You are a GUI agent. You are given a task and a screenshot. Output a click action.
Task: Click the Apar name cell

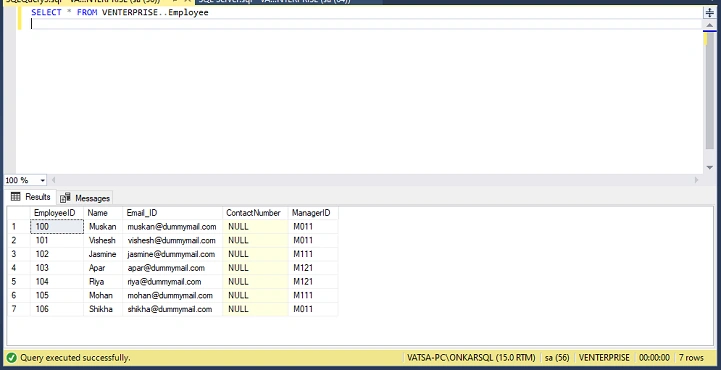click(103, 268)
